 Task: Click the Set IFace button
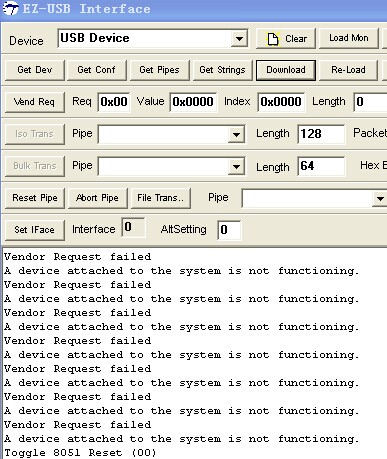pos(35,230)
